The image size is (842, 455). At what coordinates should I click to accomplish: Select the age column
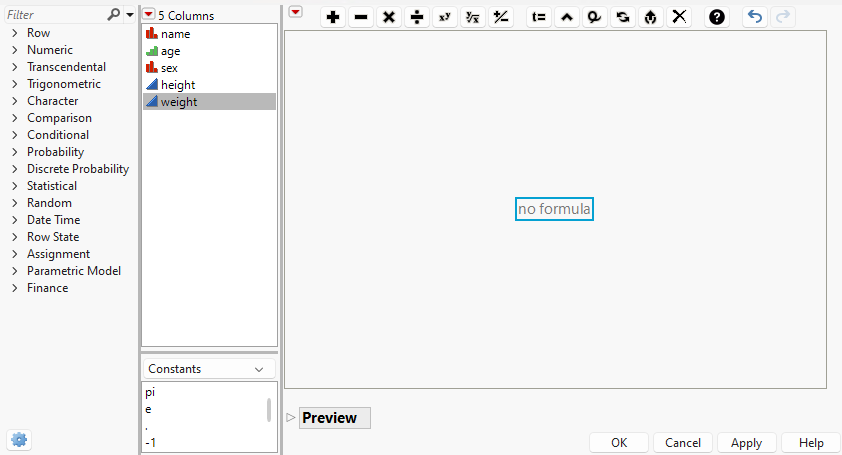(x=209, y=51)
